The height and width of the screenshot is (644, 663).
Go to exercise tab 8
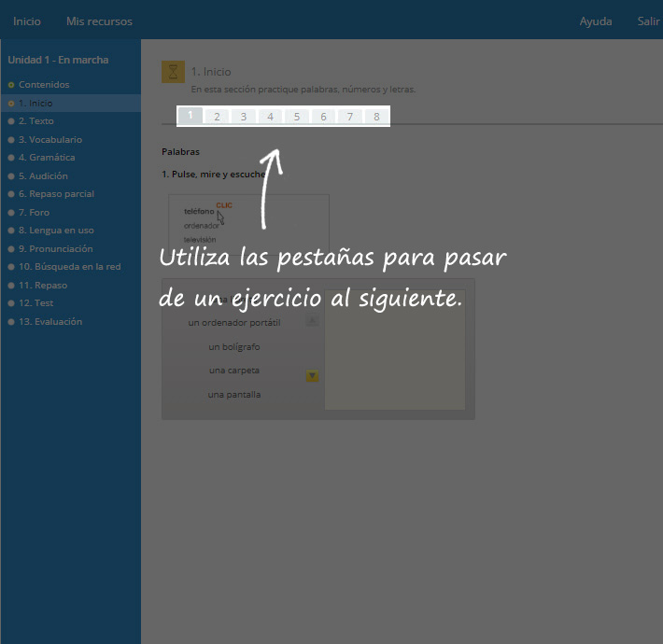pyautogui.click(x=376, y=117)
